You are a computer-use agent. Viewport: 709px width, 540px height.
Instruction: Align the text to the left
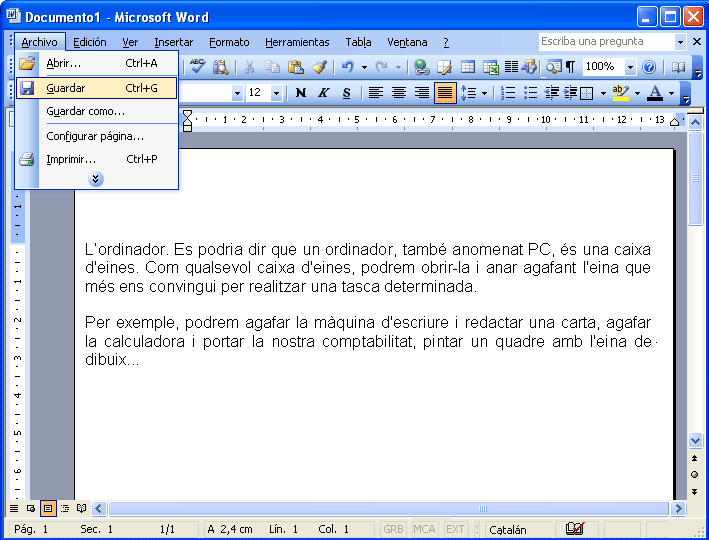(x=375, y=93)
